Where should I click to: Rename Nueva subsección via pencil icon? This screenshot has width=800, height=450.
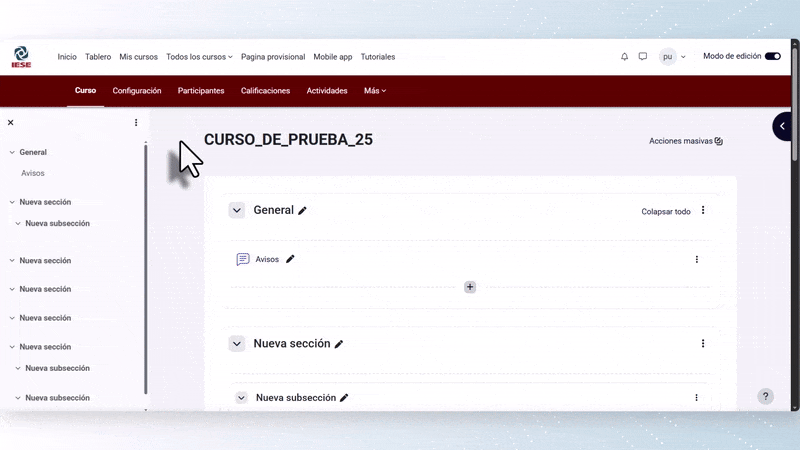(344, 398)
